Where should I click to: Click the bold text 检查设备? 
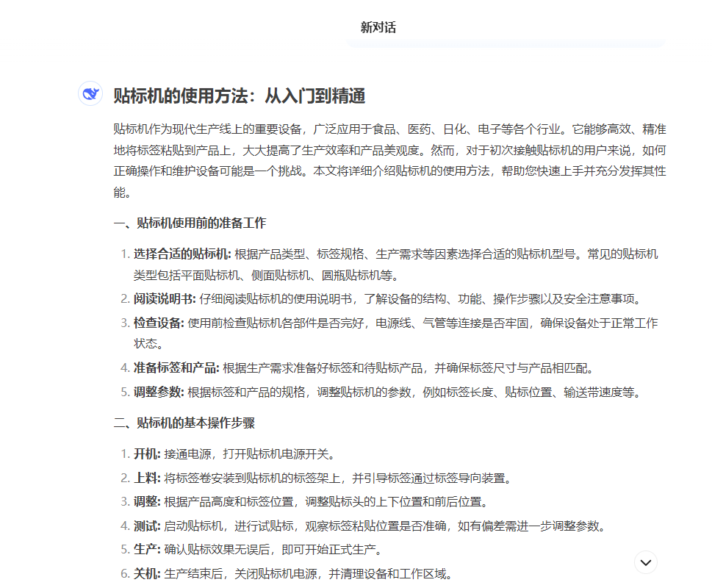coord(159,323)
